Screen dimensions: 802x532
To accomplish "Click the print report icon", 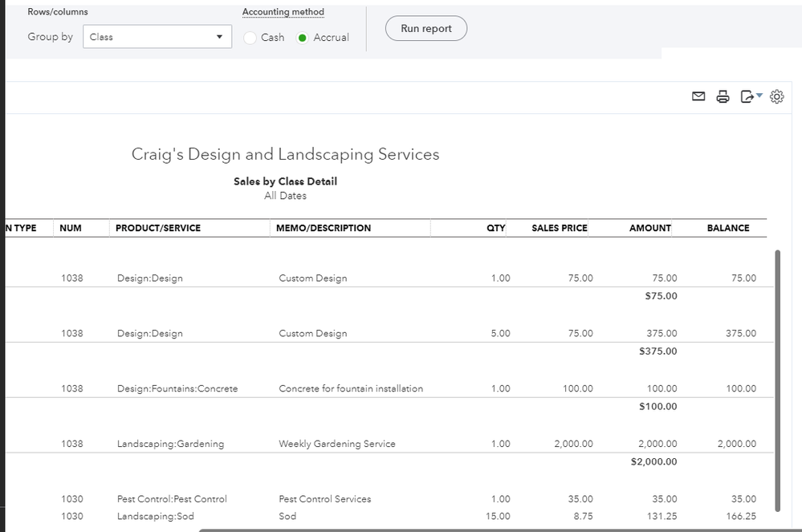I will click(x=723, y=96).
